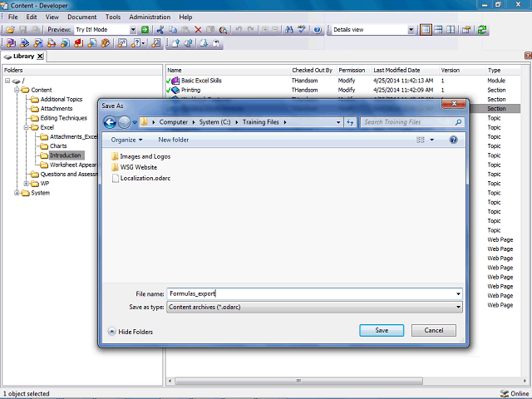Open the File name history dropdown arrow
The width and height of the screenshot is (532, 399).
(x=458, y=293)
